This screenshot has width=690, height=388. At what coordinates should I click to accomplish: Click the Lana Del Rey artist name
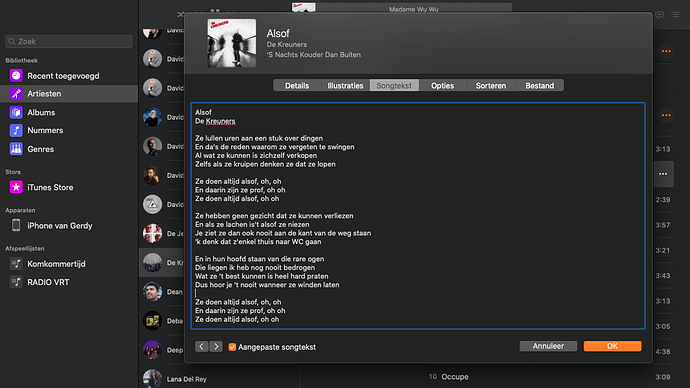(187, 379)
